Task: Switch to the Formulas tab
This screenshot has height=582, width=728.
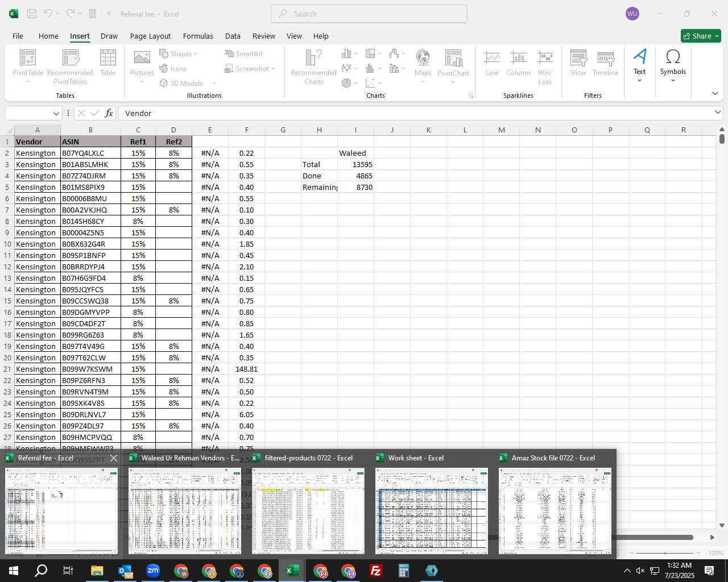Action: click(198, 36)
